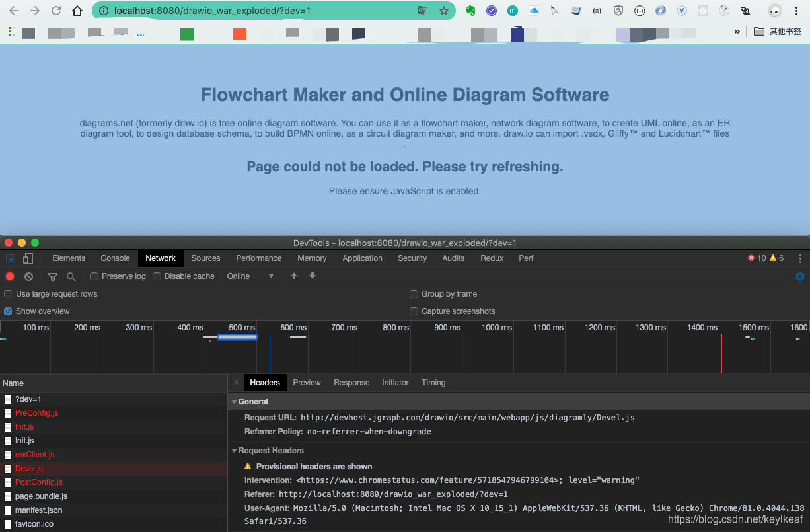Clear the network log
Screen dimensions: 810x532
[x=28, y=276]
